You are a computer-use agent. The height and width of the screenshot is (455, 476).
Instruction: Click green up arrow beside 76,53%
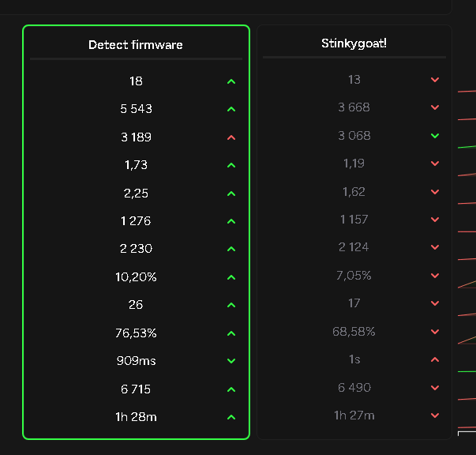[x=231, y=333]
